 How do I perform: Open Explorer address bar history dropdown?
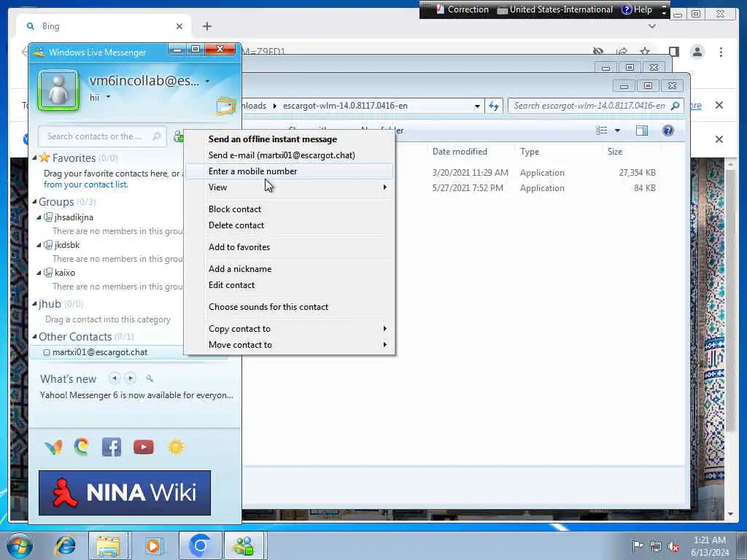477,106
